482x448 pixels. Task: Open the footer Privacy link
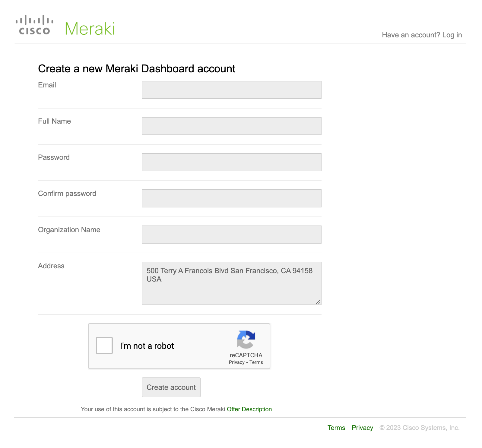pyautogui.click(x=362, y=428)
